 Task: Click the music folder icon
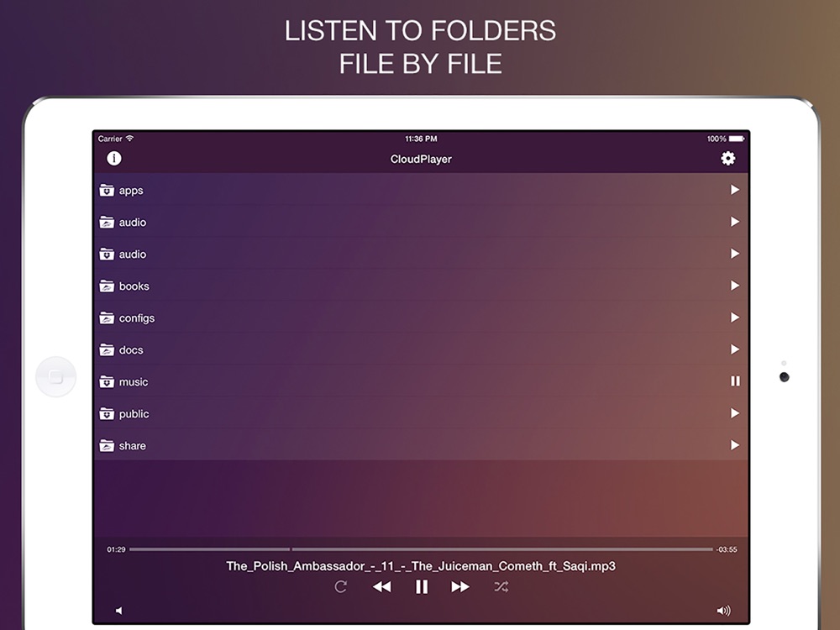coord(107,381)
